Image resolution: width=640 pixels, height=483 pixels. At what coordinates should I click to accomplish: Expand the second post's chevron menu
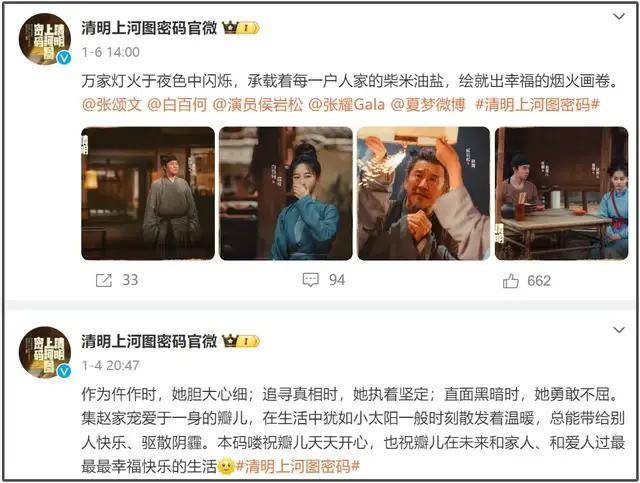click(619, 329)
